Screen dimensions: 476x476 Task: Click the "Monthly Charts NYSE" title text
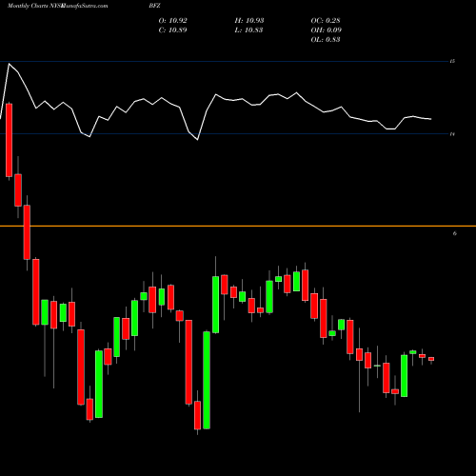[35, 6]
